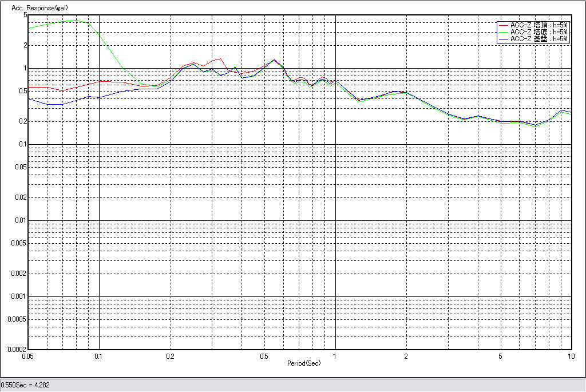The width and height of the screenshot is (586, 392).
Task: Click the red curve at left plot edge
Action: point(30,87)
